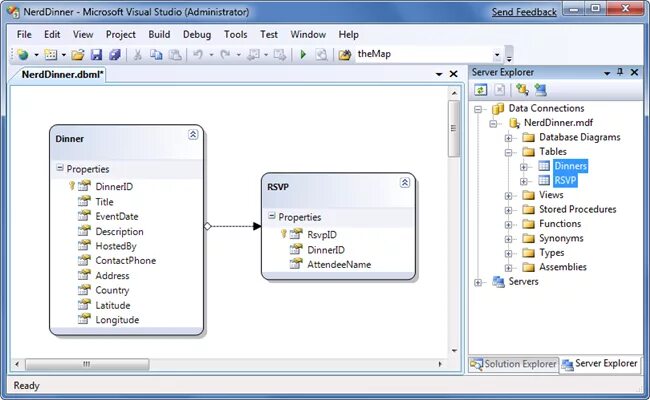The width and height of the screenshot is (650, 400).
Task: Expand the Stored Procedures folder
Action: (x=508, y=211)
